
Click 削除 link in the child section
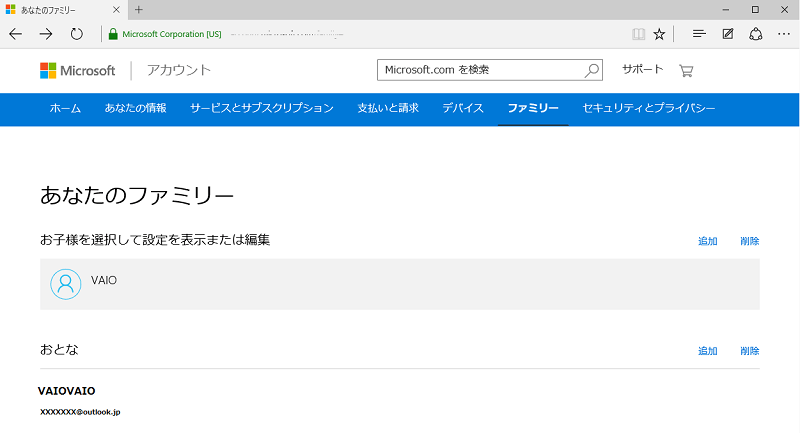click(749, 241)
